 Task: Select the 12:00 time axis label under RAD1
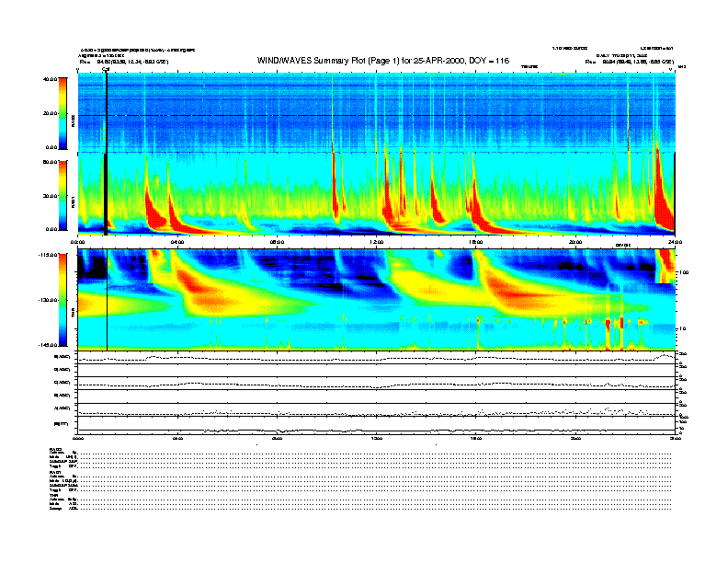pyautogui.click(x=376, y=242)
